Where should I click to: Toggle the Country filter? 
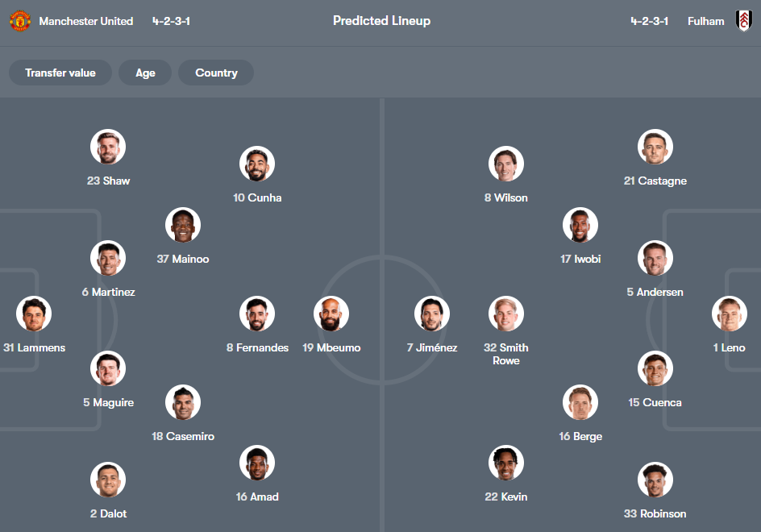coord(215,73)
